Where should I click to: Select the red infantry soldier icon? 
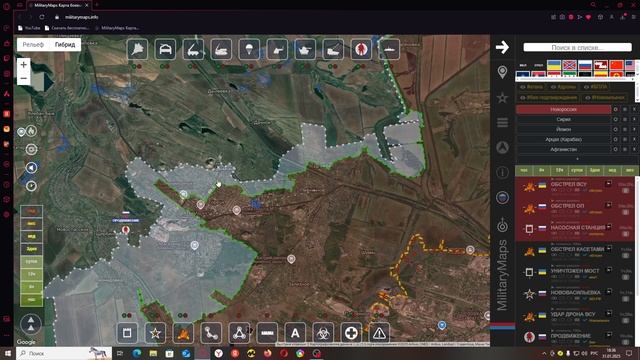click(361, 49)
